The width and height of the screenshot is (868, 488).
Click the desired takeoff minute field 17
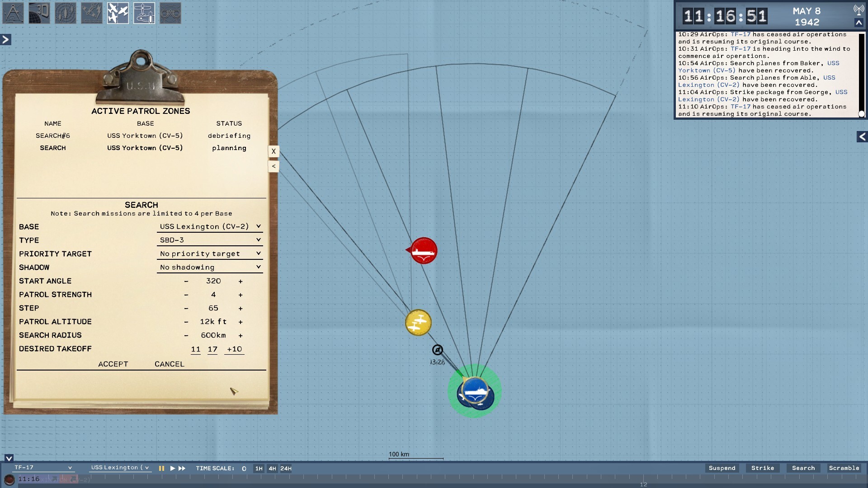pos(212,349)
